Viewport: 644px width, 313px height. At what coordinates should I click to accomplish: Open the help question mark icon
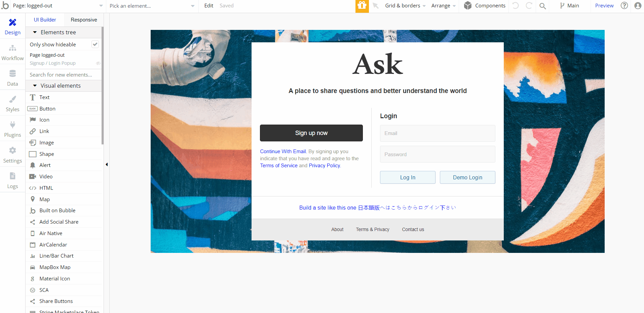click(624, 6)
